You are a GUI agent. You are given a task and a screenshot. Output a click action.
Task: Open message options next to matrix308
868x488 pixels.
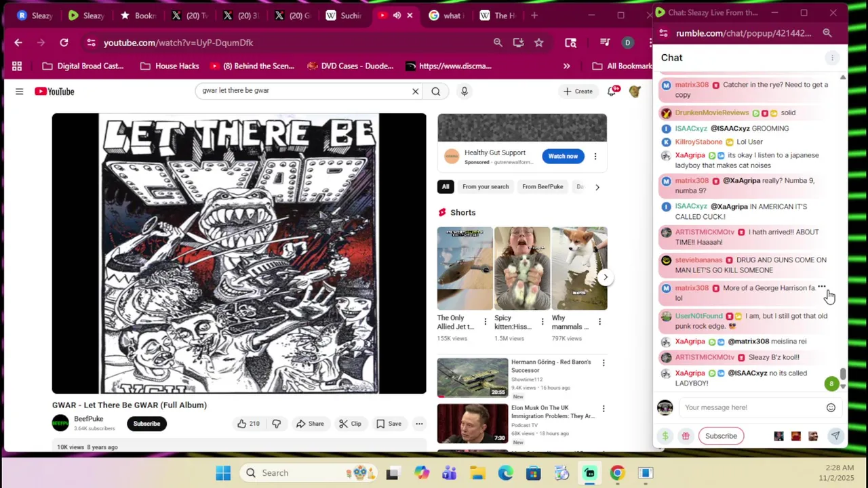click(x=822, y=287)
